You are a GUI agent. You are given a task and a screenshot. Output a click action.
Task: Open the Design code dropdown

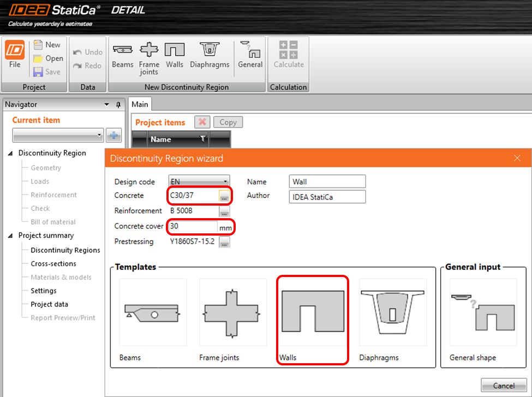coord(199,182)
